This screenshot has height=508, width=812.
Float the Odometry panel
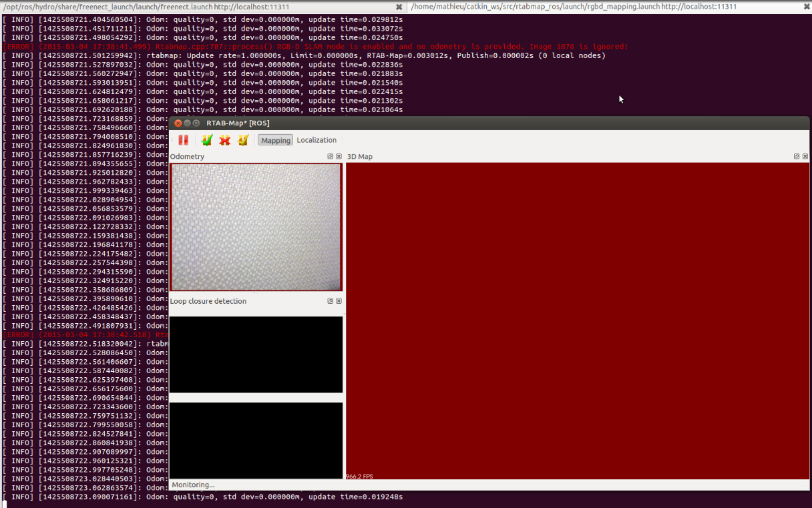tap(331, 156)
